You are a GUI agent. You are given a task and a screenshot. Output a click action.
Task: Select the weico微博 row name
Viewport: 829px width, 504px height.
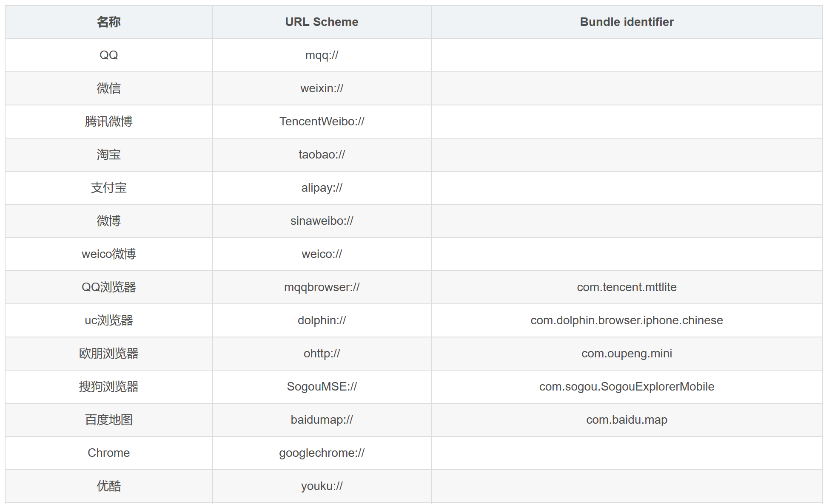109,254
